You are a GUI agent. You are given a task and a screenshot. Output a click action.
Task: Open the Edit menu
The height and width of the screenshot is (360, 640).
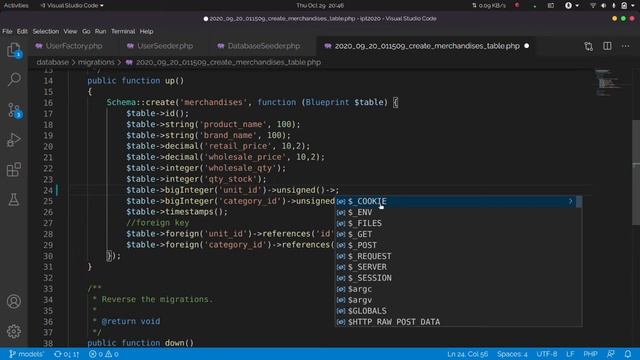(22, 31)
